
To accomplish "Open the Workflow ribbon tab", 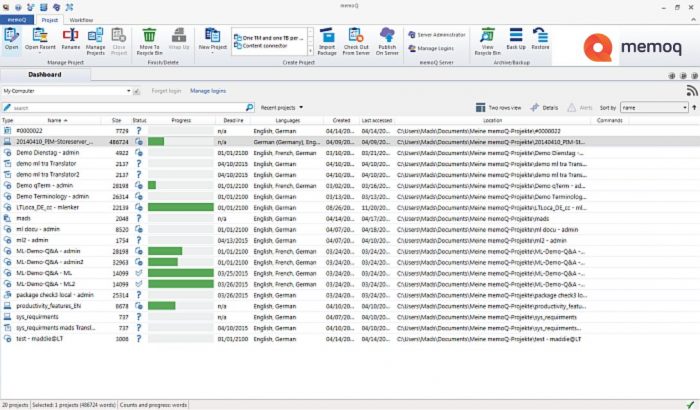I will 81,20.
